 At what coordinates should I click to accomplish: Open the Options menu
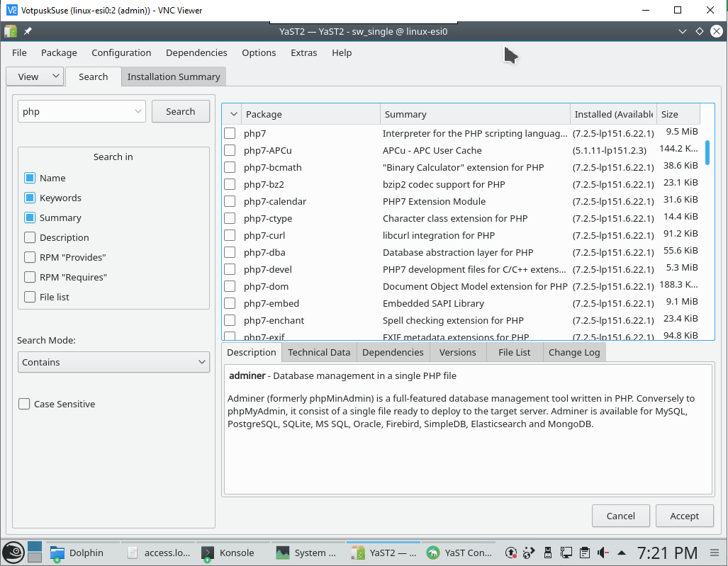[x=259, y=52]
